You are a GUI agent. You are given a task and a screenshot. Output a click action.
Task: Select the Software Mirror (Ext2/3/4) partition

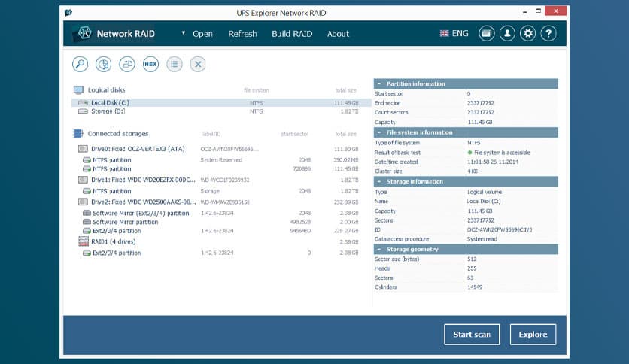click(141, 213)
